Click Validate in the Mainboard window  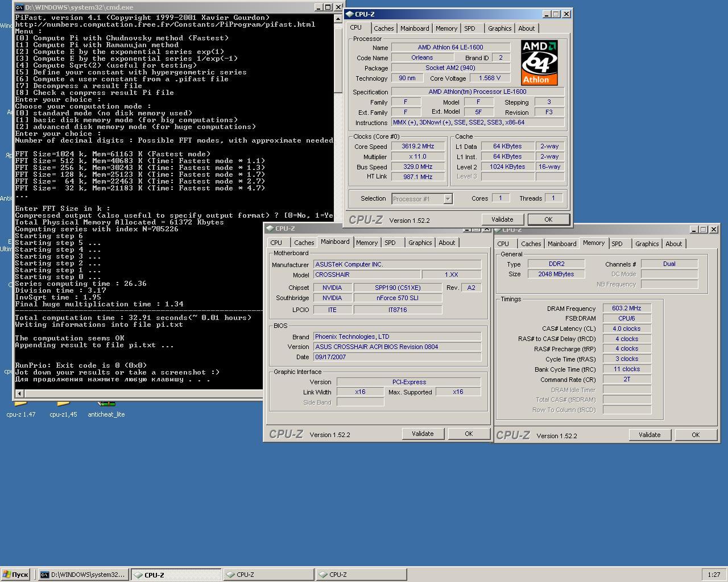pos(423,434)
